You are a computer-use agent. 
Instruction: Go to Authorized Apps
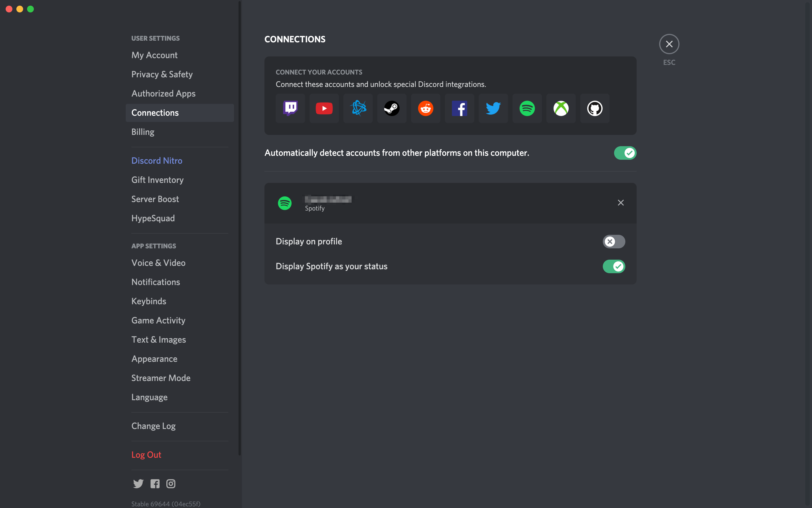click(x=180, y=93)
